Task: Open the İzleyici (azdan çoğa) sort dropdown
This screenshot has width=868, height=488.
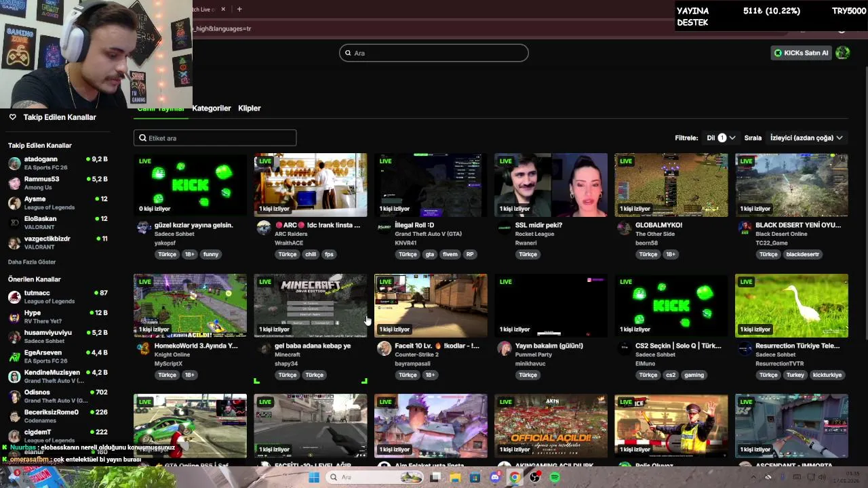Action: click(806, 138)
